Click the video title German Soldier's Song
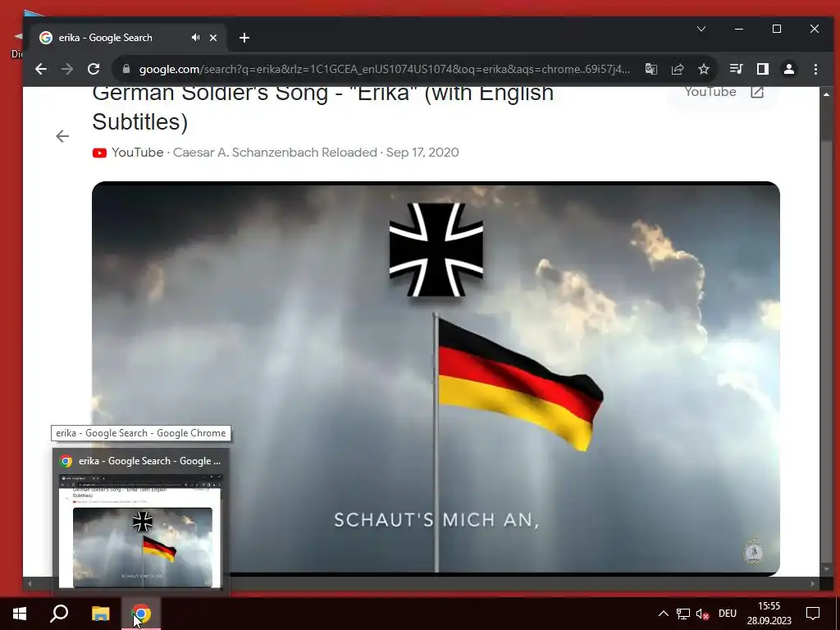The height and width of the screenshot is (630, 840). 322,107
